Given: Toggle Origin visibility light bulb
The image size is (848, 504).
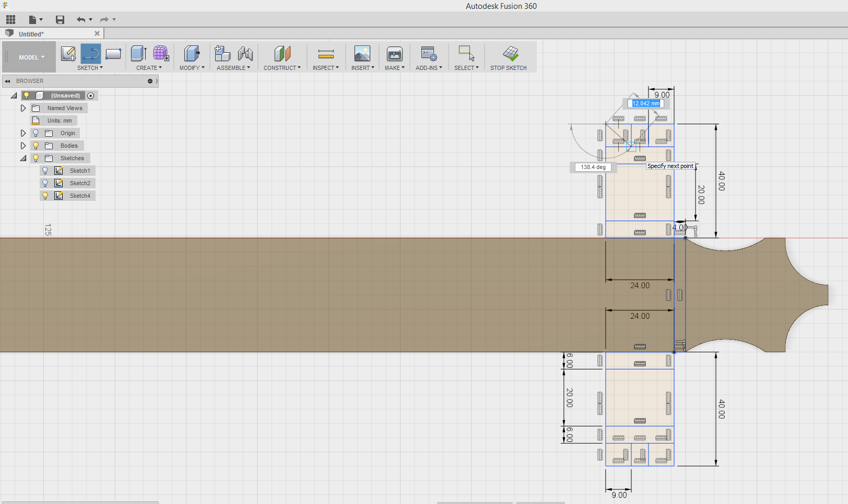Looking at the screenshot, I should click(x=36, y=133).
